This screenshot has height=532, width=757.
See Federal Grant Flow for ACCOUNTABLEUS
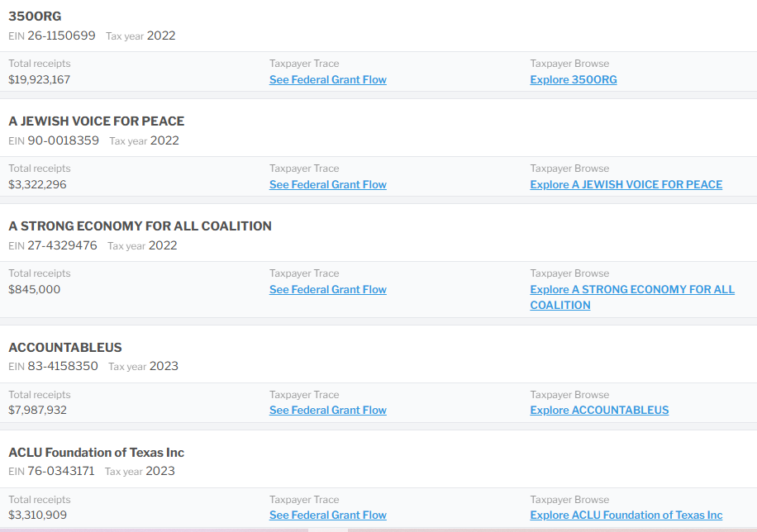coord(327,411)
